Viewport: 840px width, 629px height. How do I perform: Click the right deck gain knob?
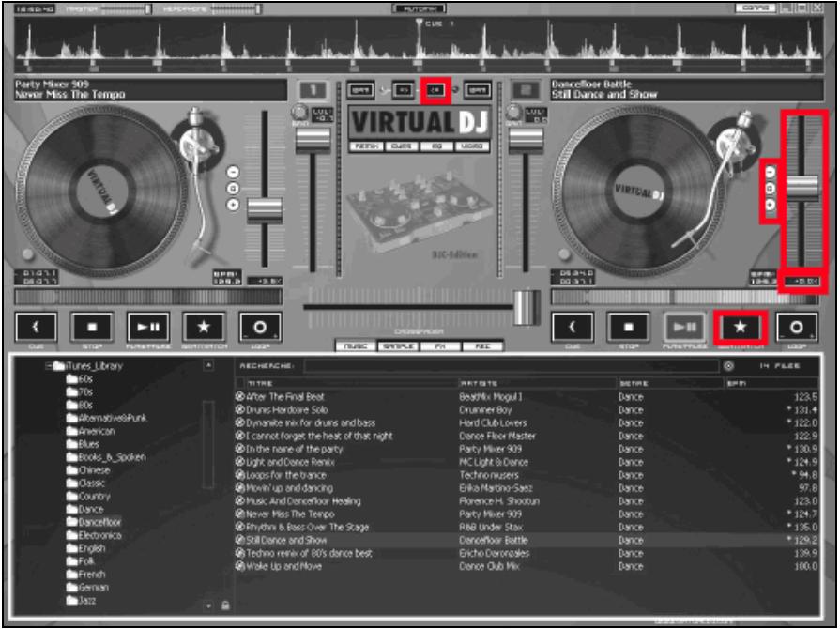click(x=513, y=112)
